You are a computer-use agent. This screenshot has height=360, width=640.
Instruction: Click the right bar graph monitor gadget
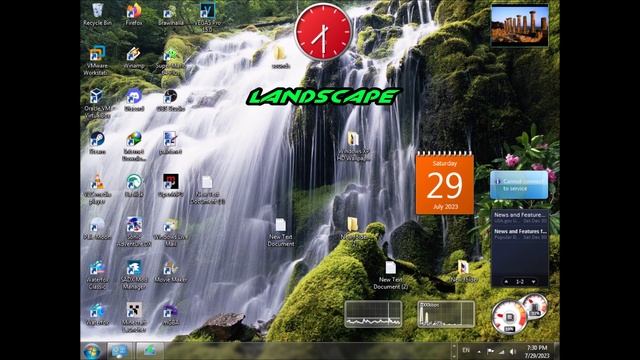(446, 314)
